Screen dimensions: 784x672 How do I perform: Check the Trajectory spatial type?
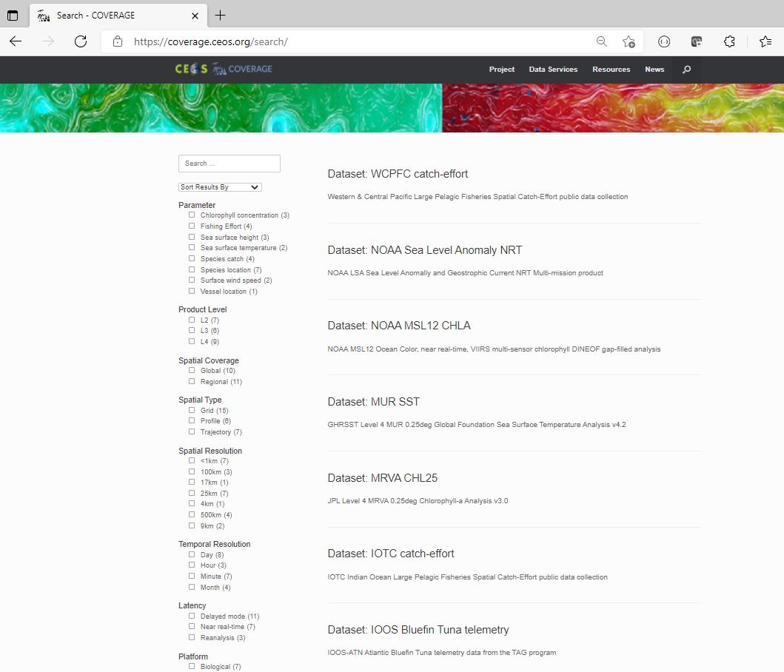(x=192, y=432)
